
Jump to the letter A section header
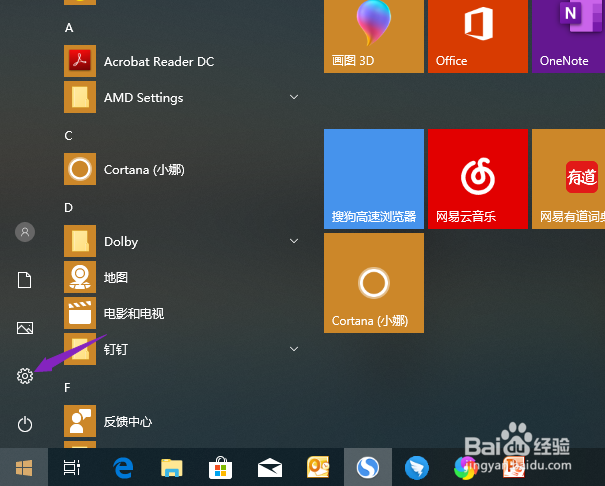69,28
